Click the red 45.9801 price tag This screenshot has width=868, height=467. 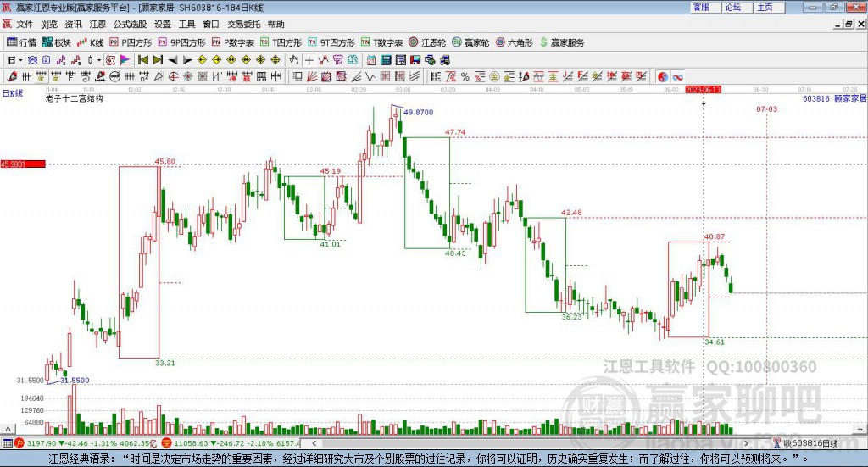pos(23,164)
